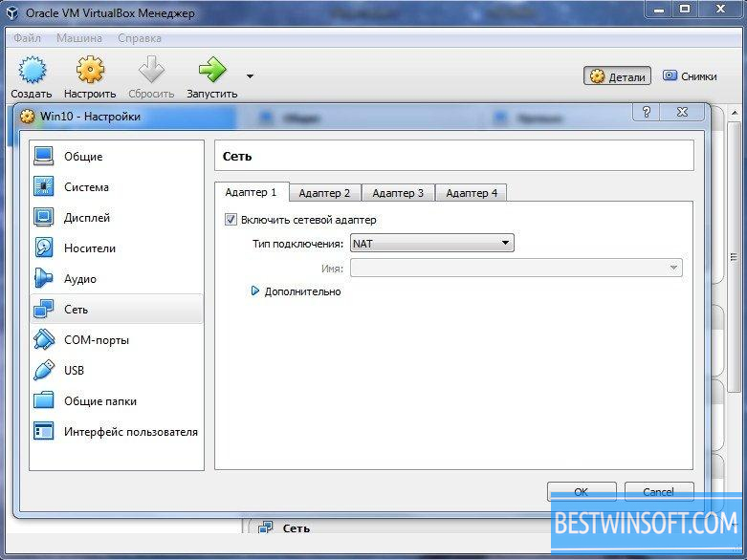Select USB settings category icon
Screen dimensions: 747x560
(44, 370)
